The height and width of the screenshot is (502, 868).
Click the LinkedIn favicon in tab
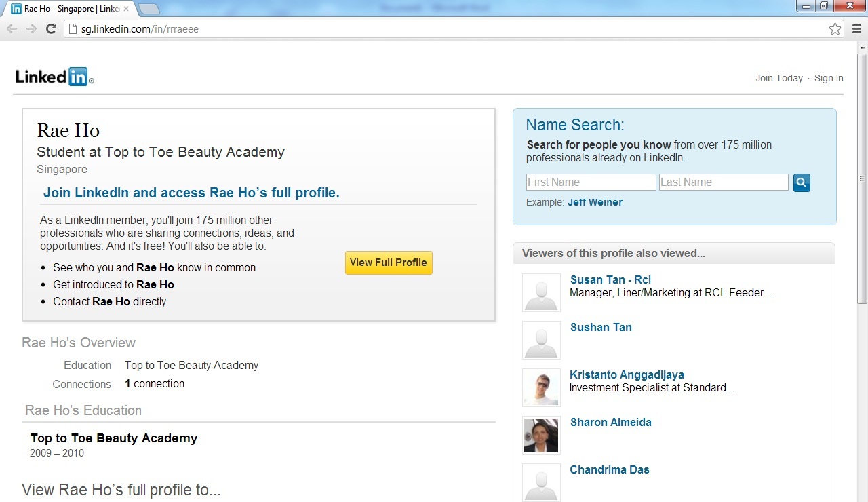[16, 9]
